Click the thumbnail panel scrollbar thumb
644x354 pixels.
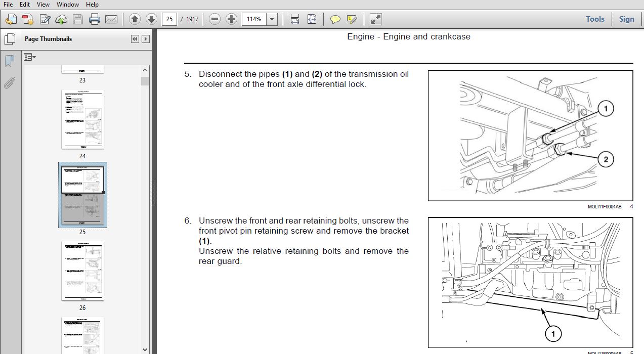[145, 81]
